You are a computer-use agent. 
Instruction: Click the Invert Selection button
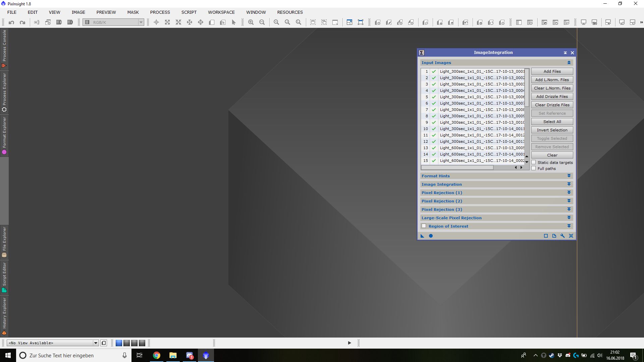click(x=552, y=130)
